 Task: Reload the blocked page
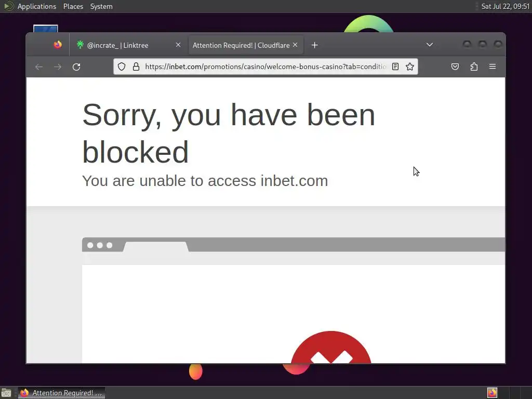pyautogui.click(x=76, y=67)
